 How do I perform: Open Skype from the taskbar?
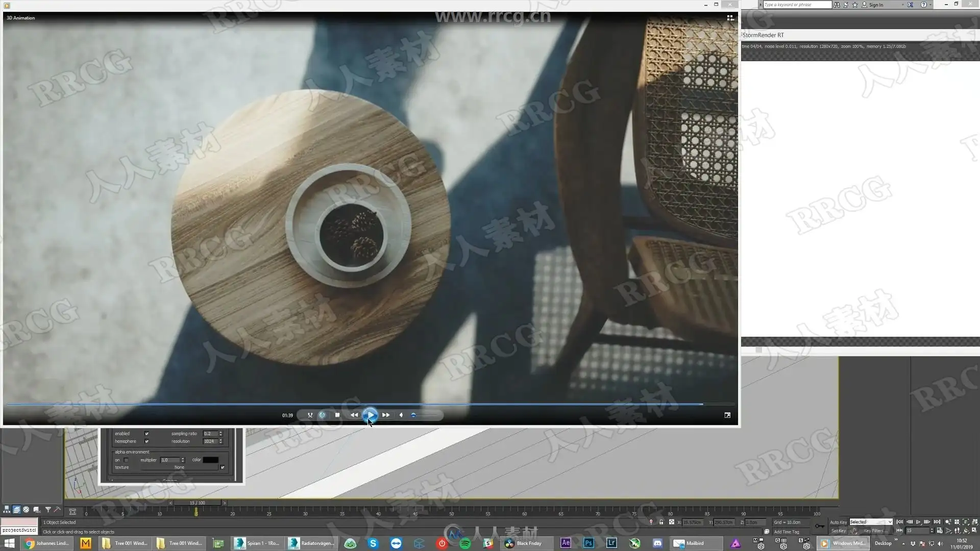click(x=373, y=543)
